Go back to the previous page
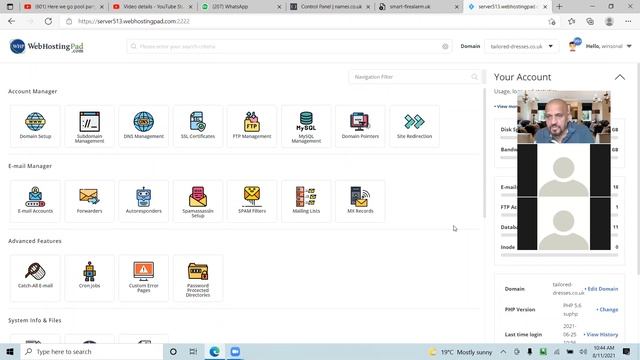640x360 pixels. (x=11, y=21)
